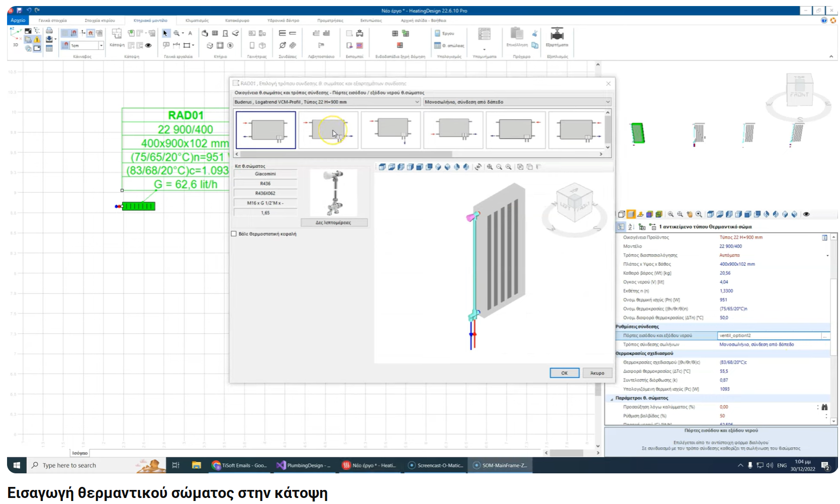The height and width of the screenshot is (504, 840).
Task: Switch to the Υδρονικό δέντρο tab
Action: pos(283,21)
